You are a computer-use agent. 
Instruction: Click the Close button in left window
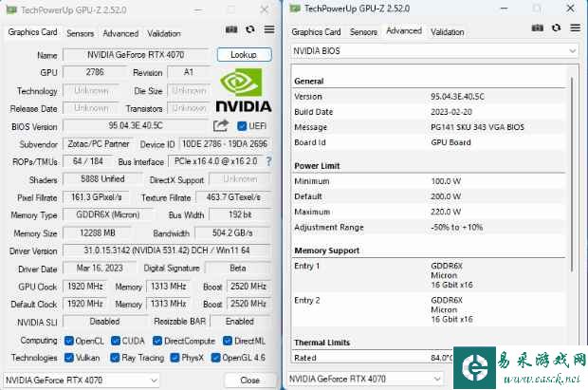pyautogui.click(x=249, y=381)
